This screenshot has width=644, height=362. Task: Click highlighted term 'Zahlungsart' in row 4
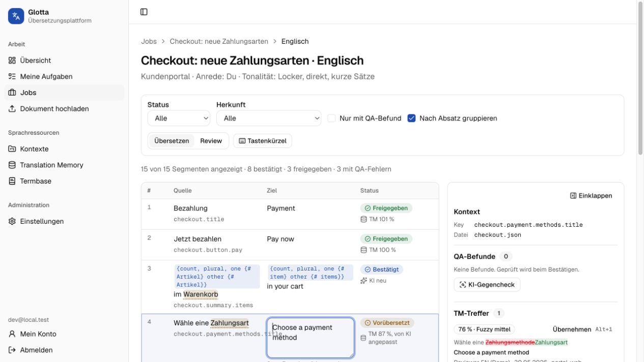pyautogui.click(x=230, y=323)
